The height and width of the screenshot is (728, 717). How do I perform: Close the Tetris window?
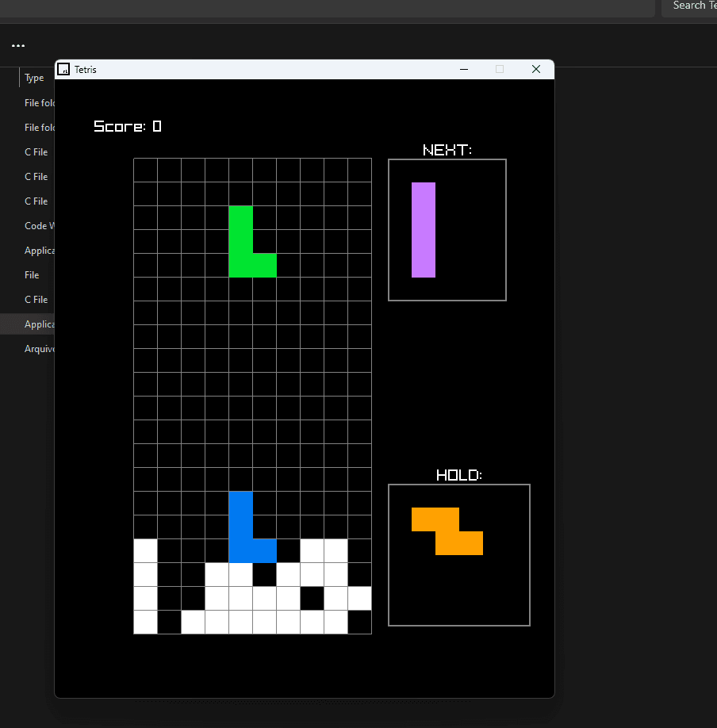click(x=536, y=69)
